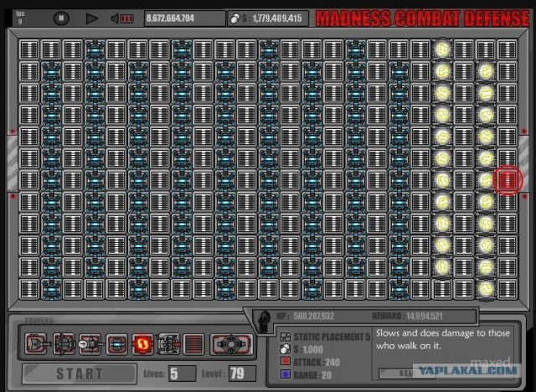The image size is (536, 392).
Task: Choose the third tower with white arrow circle
Action: (x=90, y=343)
